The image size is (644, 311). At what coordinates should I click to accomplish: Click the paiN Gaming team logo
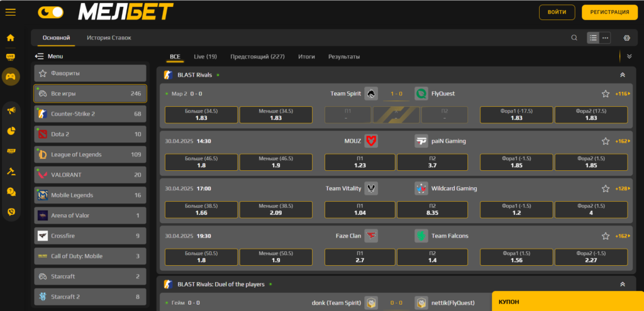coord(421,141)
